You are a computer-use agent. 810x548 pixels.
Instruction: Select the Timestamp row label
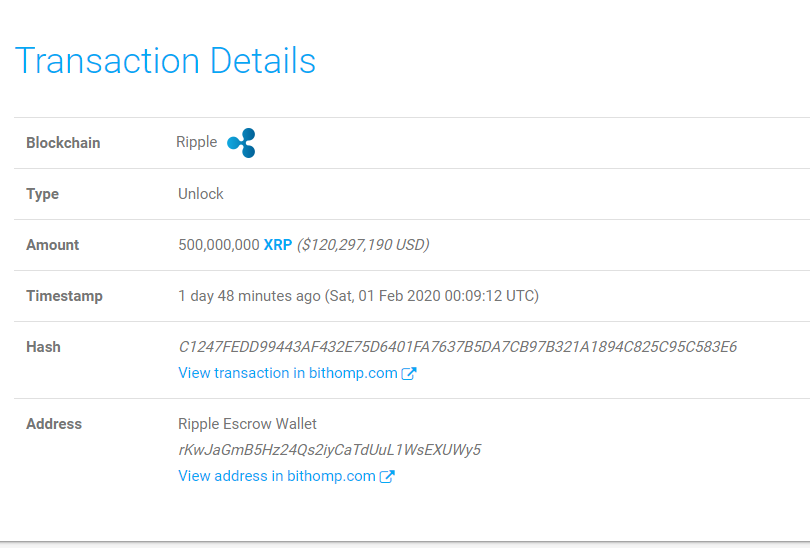pos(64,296)
